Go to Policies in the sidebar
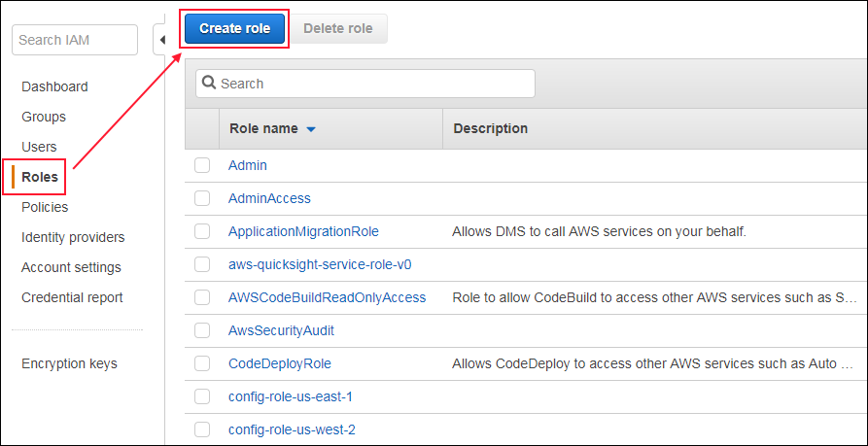 click(45, 207)
